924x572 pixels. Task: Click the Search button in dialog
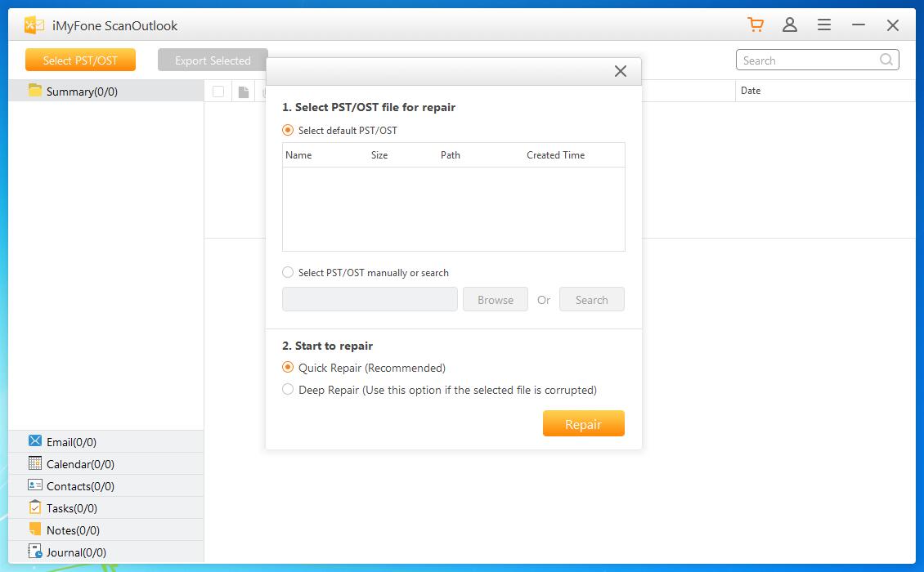tap(592, 299)
